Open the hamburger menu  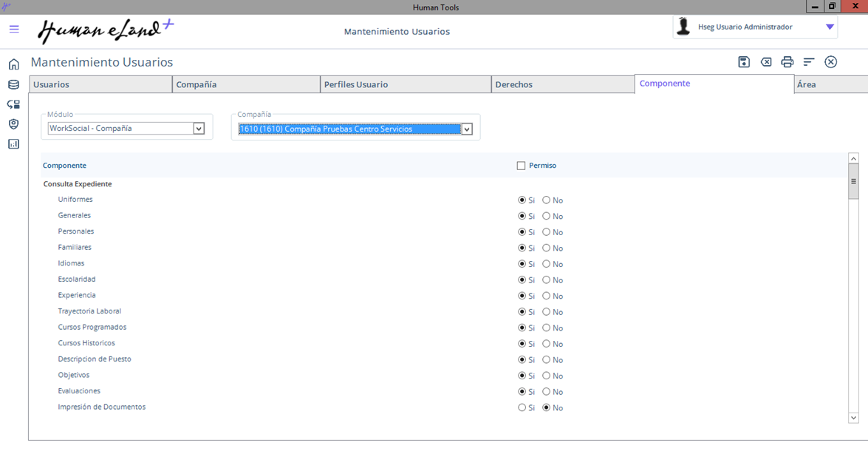point(14,29)
